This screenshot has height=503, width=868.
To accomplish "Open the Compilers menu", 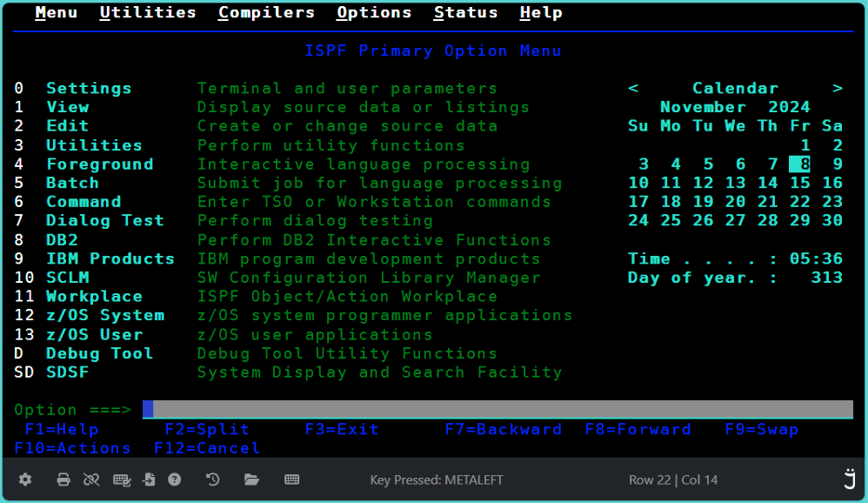I will click(x=266, y=13).
